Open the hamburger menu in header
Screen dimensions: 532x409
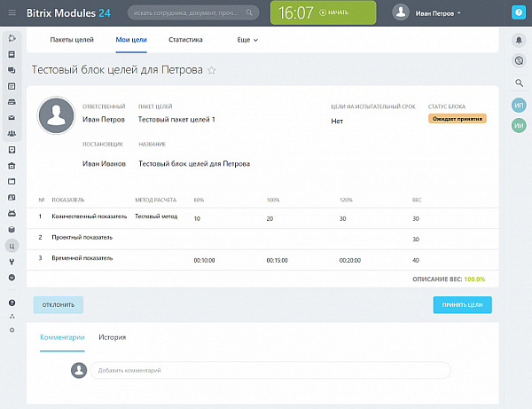coord(12,12)
